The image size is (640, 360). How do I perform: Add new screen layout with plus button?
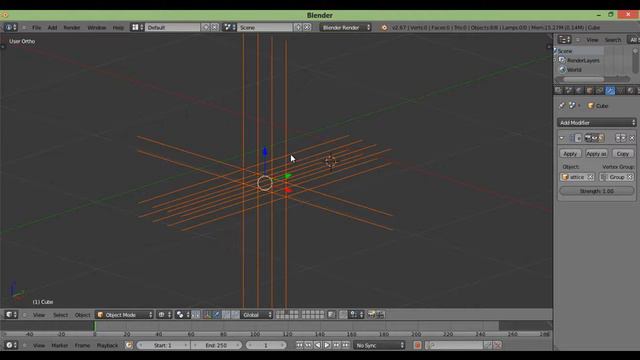point(205,27)
